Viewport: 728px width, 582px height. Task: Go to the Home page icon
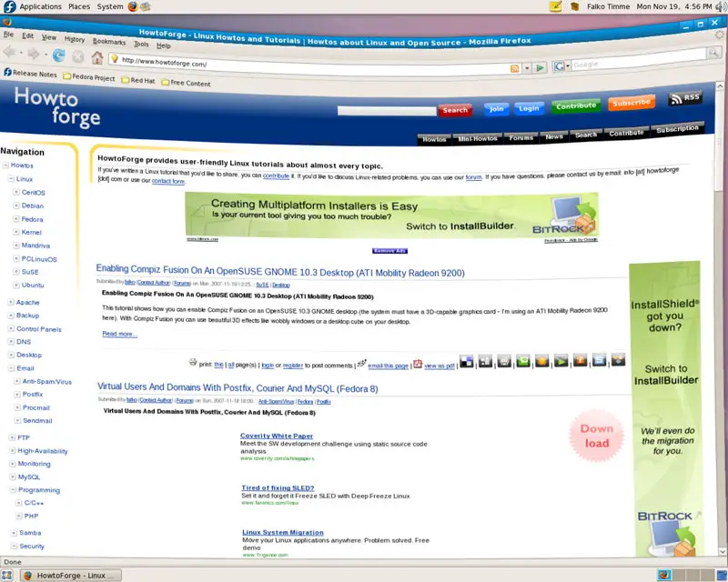pyautogui.click(x=97, y=57)
